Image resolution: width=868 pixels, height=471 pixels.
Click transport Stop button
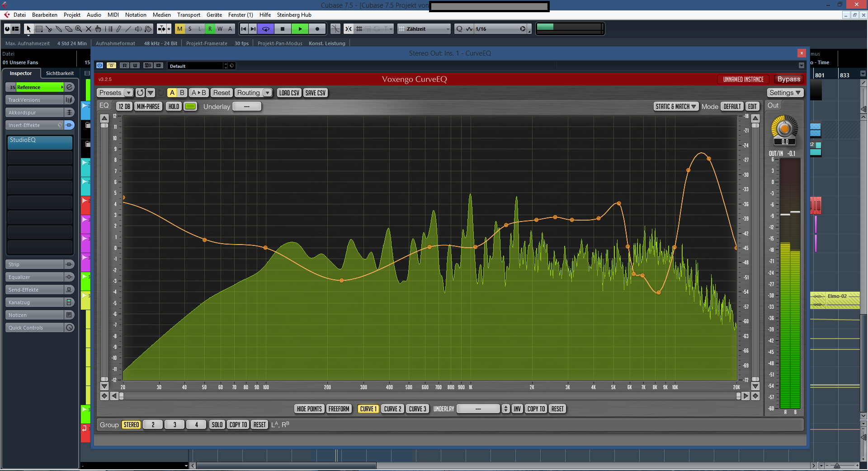283,29
